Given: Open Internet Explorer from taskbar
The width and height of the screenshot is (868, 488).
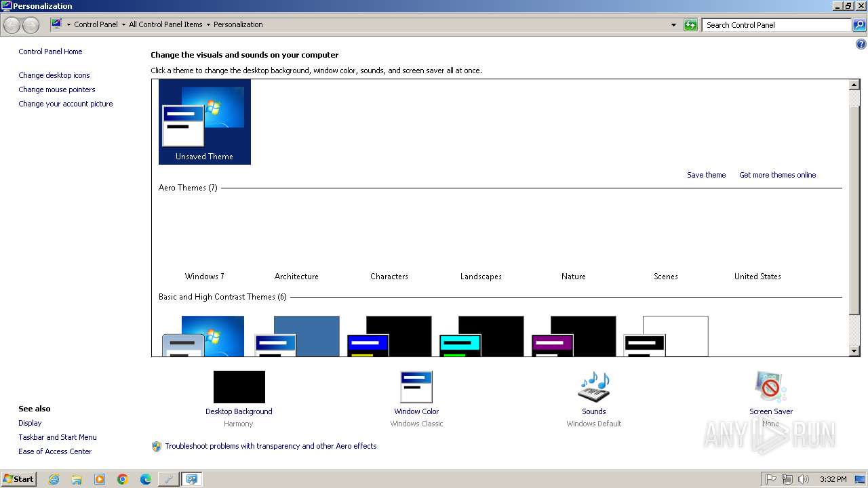Looking at the screenshot, I should (54, 479).
